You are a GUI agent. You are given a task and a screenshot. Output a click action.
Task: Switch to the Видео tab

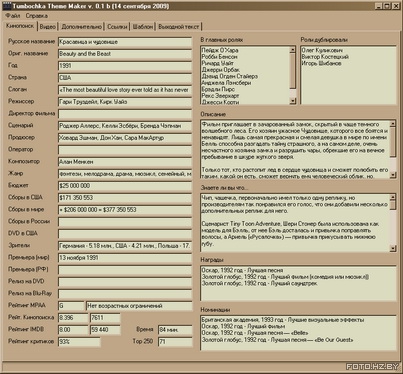[x=48, y=27]
